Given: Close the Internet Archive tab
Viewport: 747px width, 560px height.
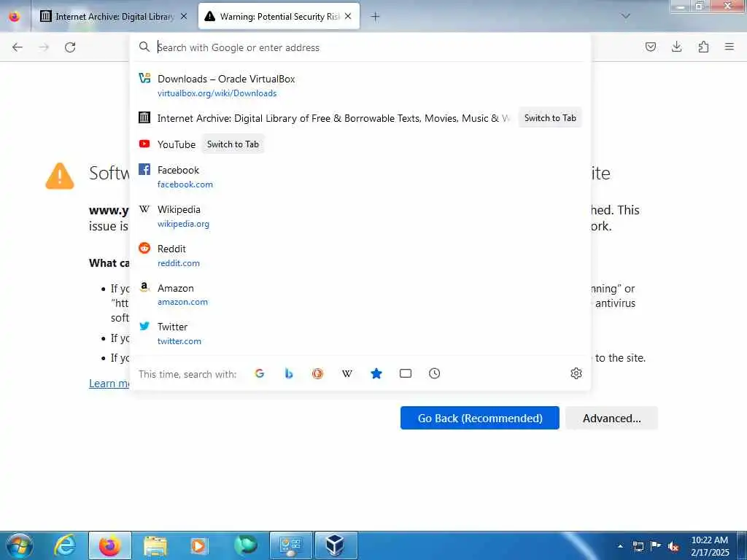Looking at the screenshot, I should 184,16.
